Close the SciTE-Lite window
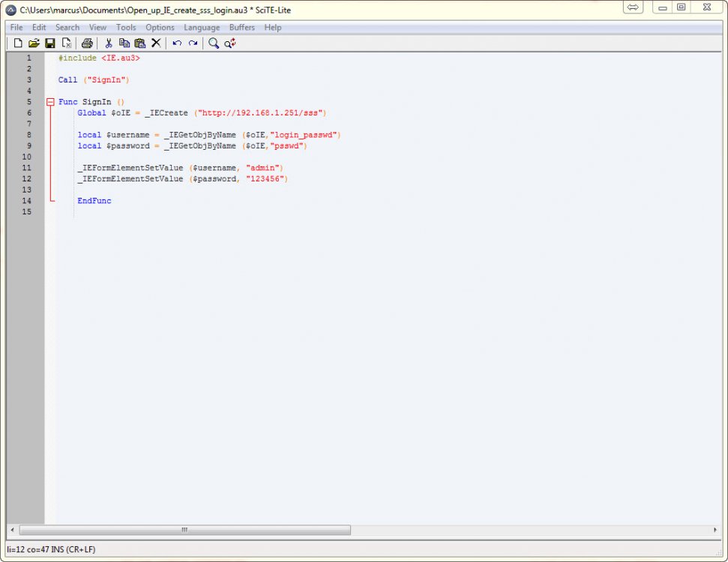728x562 pixels. (x=707, y=7)
